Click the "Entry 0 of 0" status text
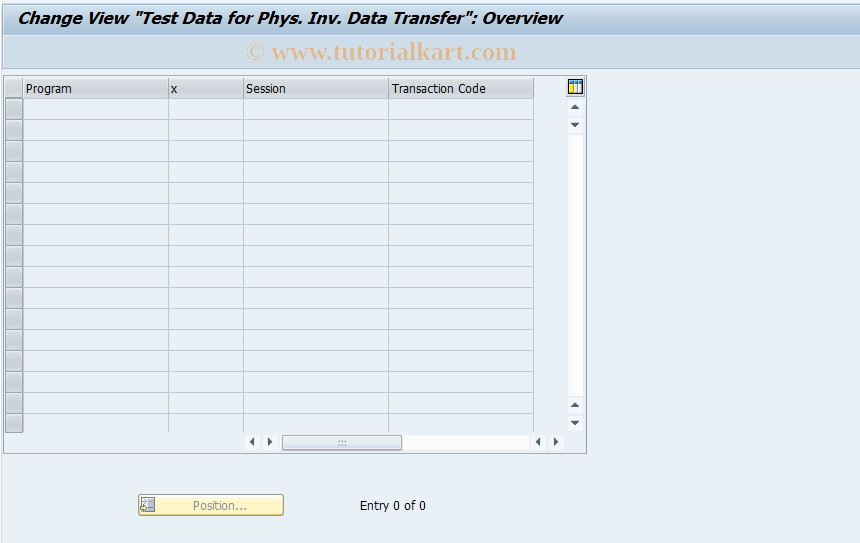This screenshot has width=860, height=543. pyautogui.click(x=393, y=506)
